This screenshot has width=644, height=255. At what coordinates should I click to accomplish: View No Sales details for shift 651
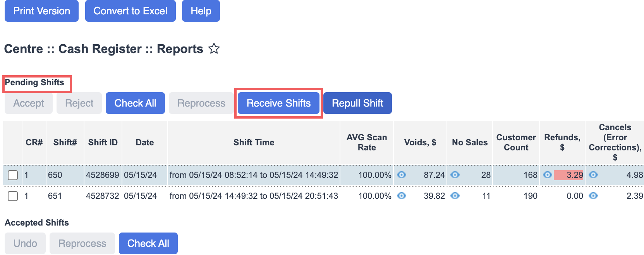[455, 196]
